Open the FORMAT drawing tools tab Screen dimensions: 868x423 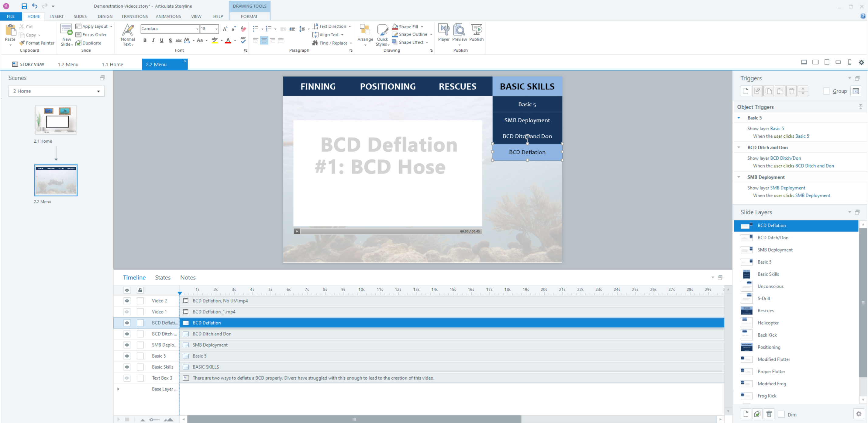tap(249, 16)
